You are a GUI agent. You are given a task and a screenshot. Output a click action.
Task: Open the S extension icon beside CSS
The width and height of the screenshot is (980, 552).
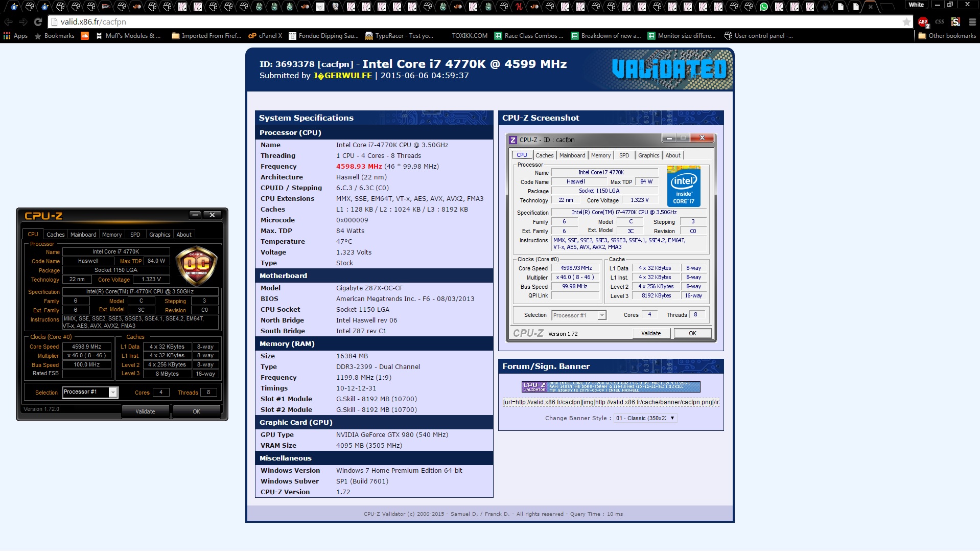(x=955, y=22)
